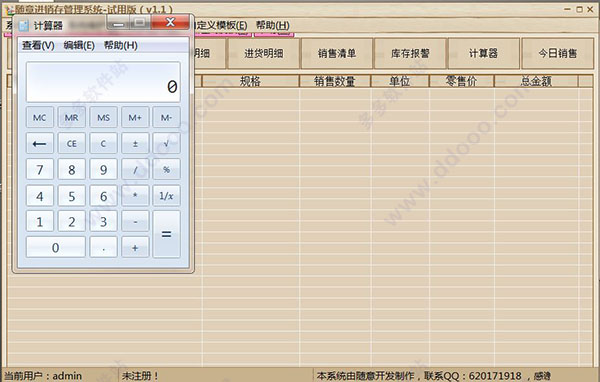Open the 帮助(H) menu in main window
Screen dimensions: 600x382
click(x=273, y=25)
